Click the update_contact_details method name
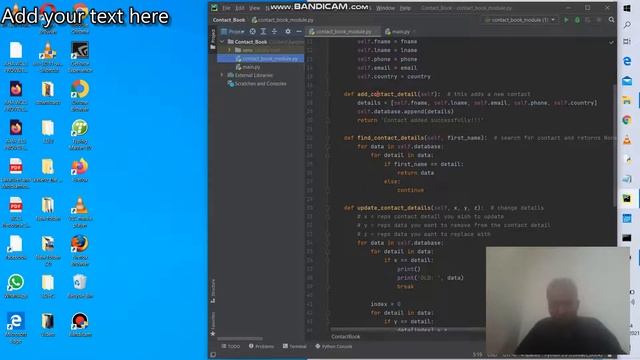Viewport: 640px width, 360px height. tap(394, 208)
